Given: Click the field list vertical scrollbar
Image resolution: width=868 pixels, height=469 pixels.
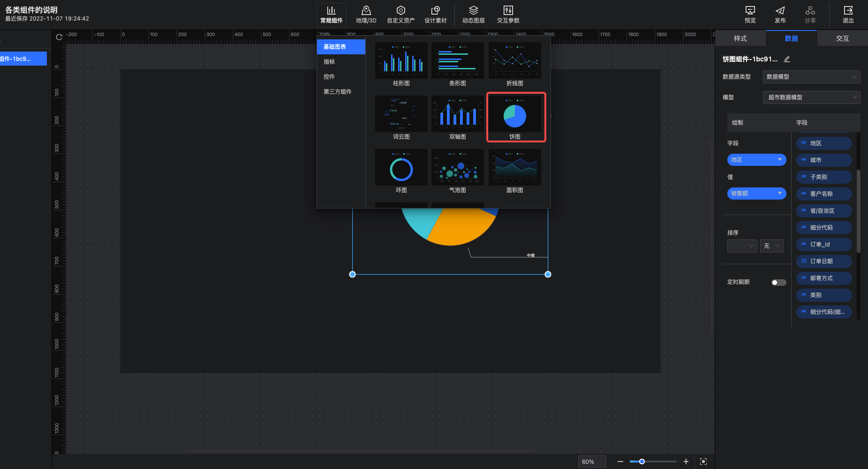Looking at the screenshot, I should coord(859,211).
